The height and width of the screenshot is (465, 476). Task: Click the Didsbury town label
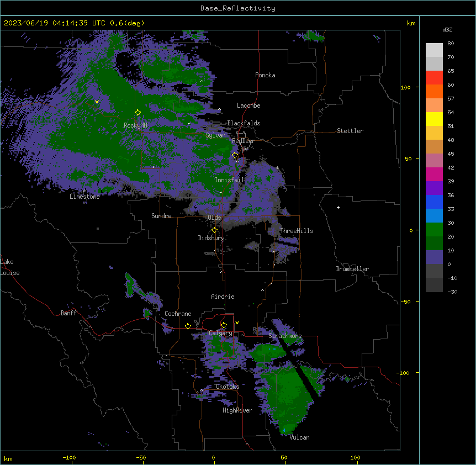211,238
